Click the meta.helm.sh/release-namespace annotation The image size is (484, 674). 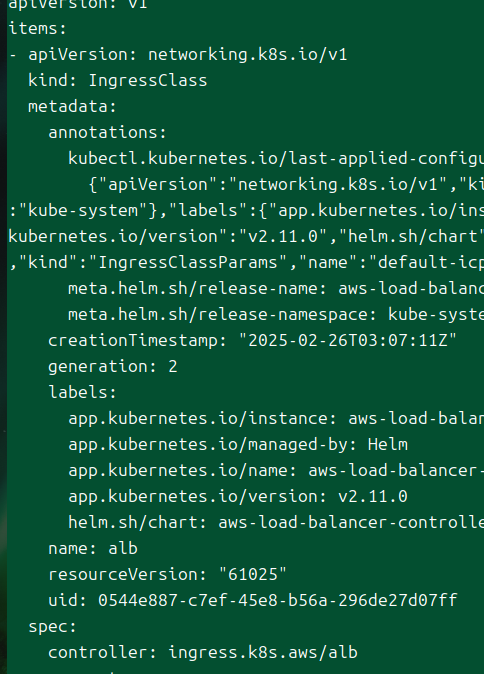tap(276, 315)
